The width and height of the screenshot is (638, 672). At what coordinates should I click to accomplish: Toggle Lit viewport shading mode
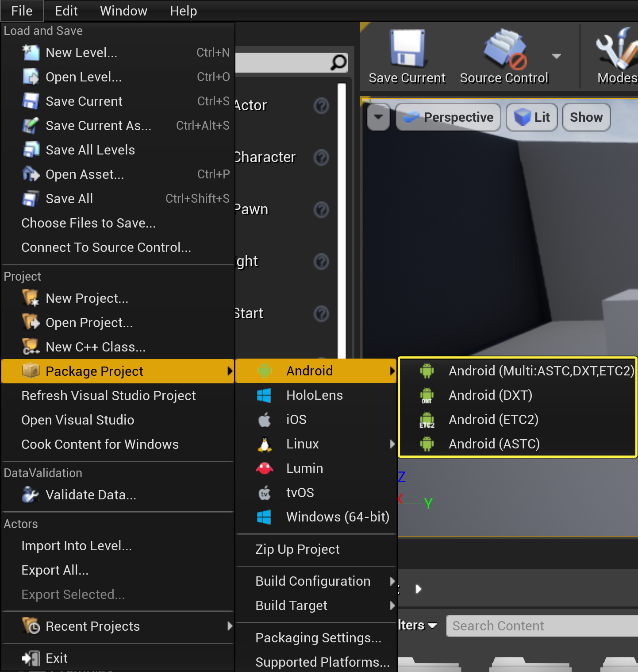(x=532, y=117)
